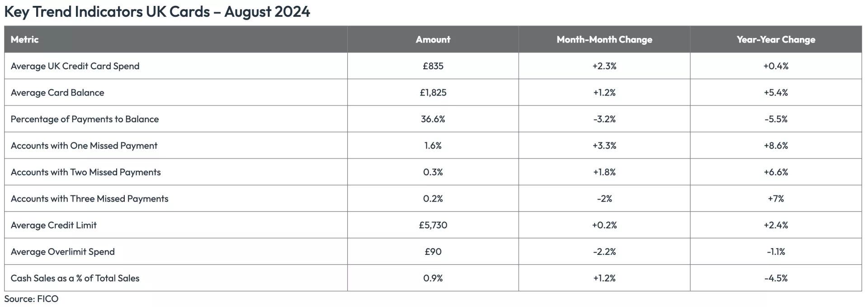Select Accounts with Three Missed Payments label

point(90,199)
